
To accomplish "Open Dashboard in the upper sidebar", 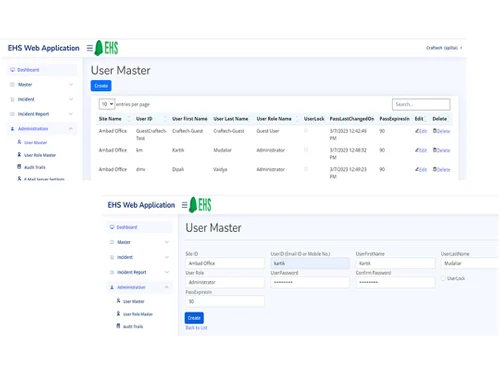I will point(42,70).
